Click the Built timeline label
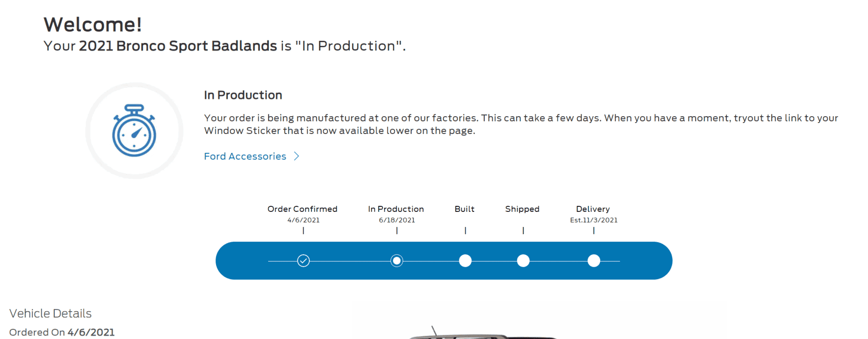This screenshot has width=868, height=339. click(x=465, y=209)
